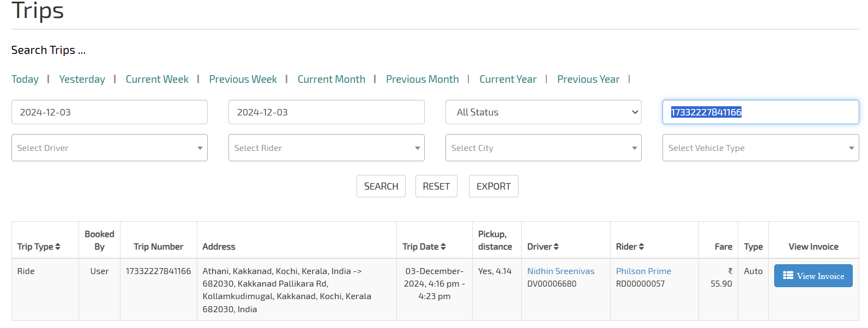Open View Invoice for the trip
Screen dimensions: 868x328
(x=813, y=276)
